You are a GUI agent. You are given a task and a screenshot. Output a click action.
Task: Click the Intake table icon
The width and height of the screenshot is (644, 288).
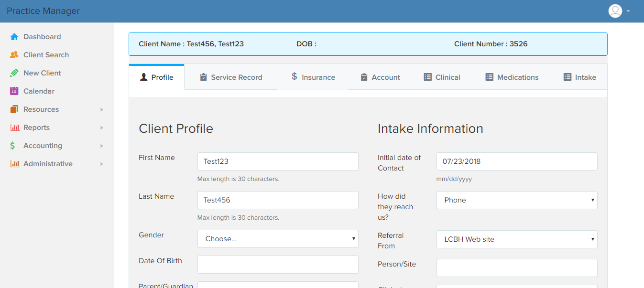567,77
